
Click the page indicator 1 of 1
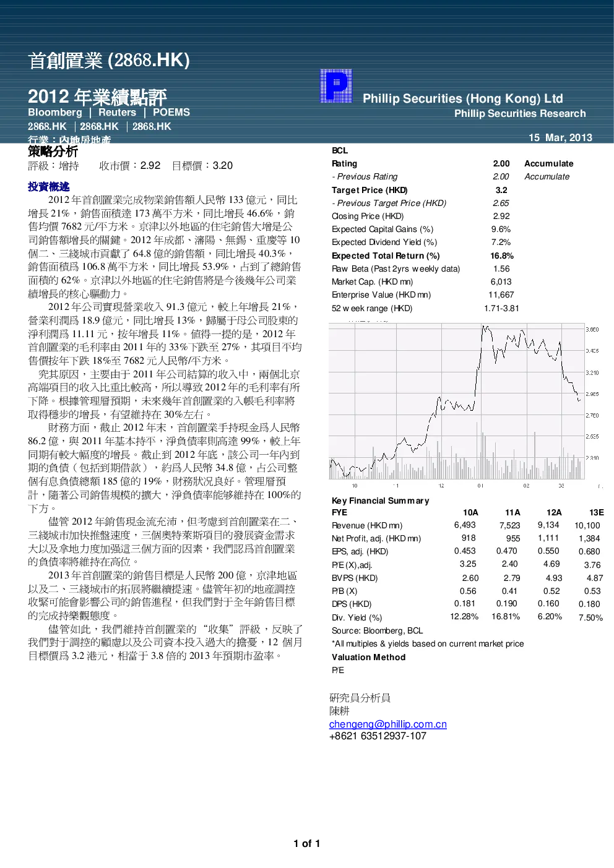coord(307,844)
